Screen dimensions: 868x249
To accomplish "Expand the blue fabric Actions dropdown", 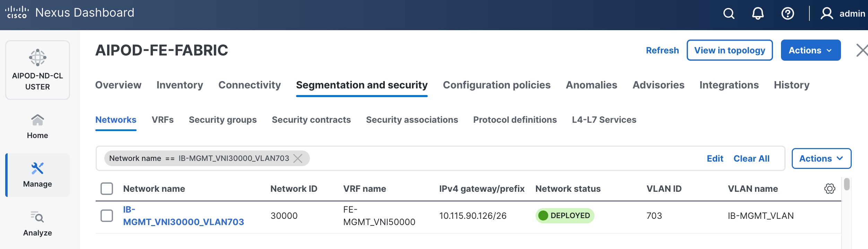I will point(810,50).
